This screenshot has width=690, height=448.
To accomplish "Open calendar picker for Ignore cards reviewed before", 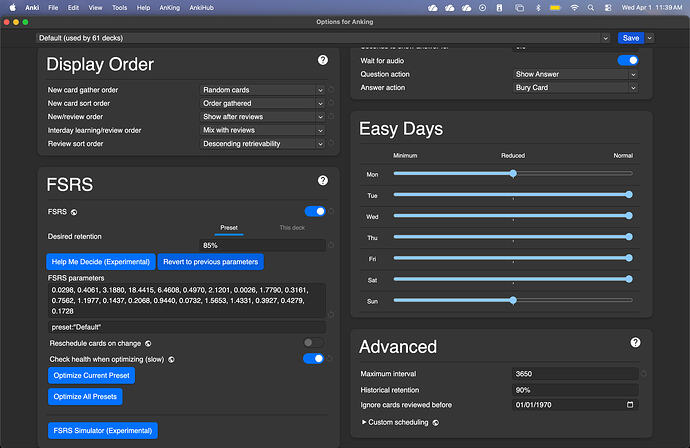I will pyautogui.click(x=630, y=404).
